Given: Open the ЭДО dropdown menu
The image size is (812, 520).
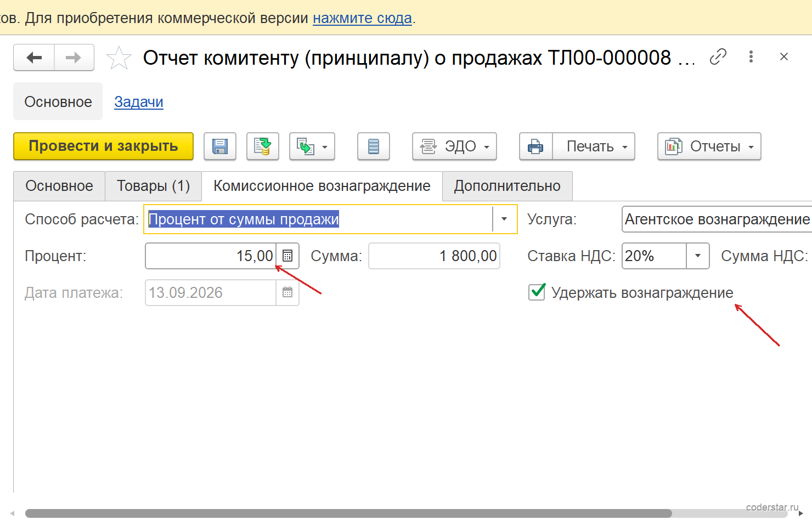Looking at the screenshot, I should [x=454, y=146].
